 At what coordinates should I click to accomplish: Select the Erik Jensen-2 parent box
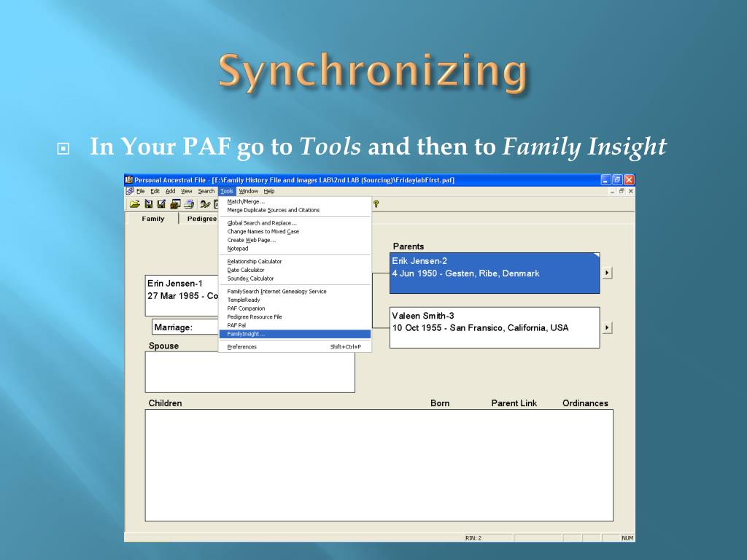(x=495, y=273)
